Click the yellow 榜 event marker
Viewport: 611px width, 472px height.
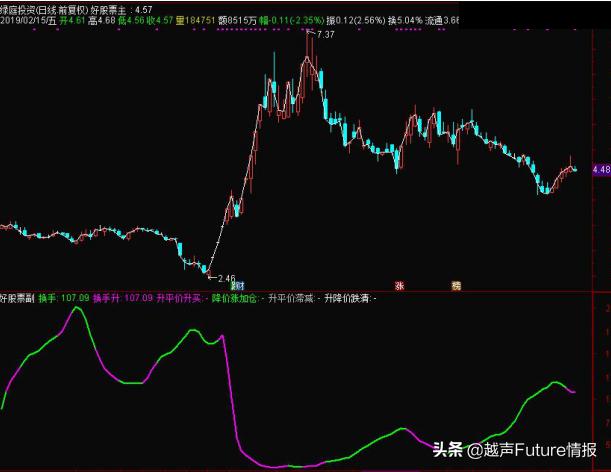pyautogui.click(x=456, y=286)
